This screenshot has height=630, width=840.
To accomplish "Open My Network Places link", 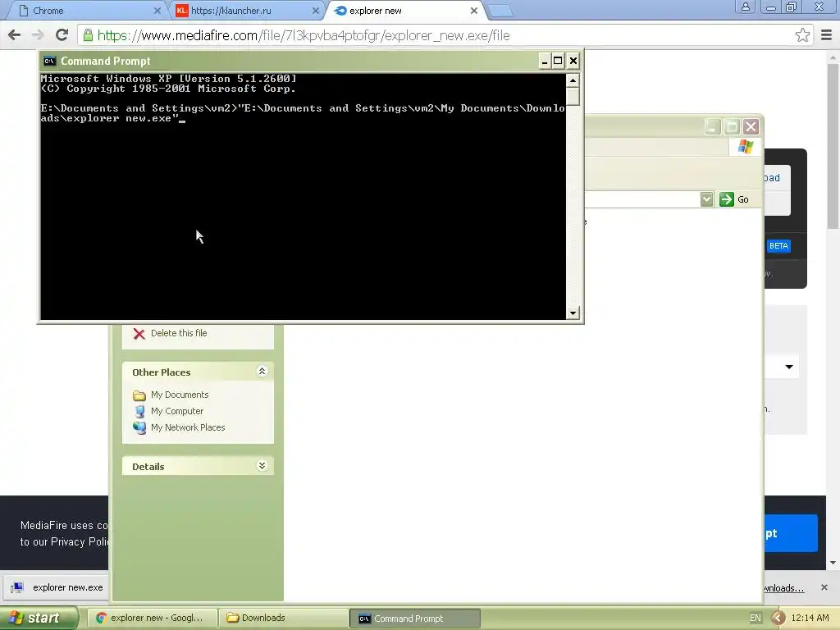I will pos(188,427).
